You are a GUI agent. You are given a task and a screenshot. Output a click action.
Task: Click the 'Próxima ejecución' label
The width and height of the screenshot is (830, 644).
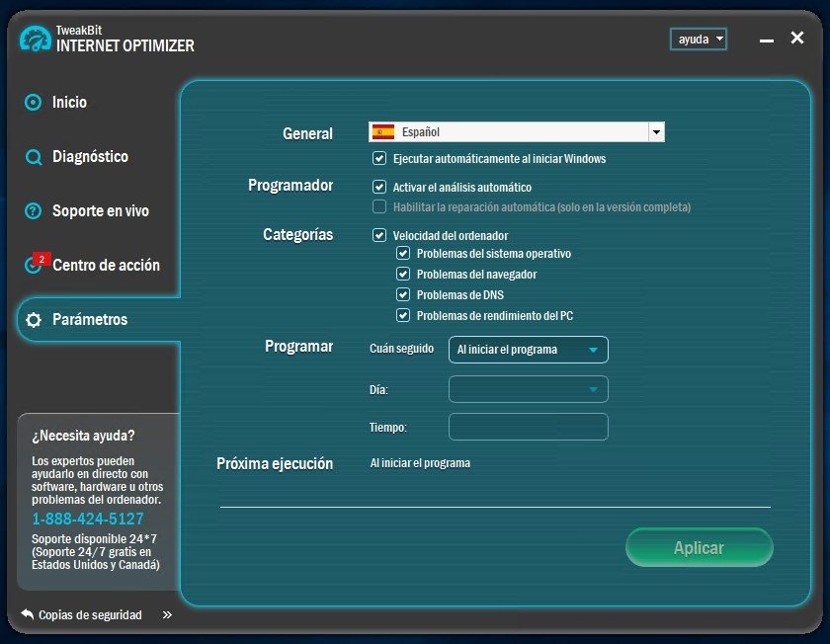275,463
